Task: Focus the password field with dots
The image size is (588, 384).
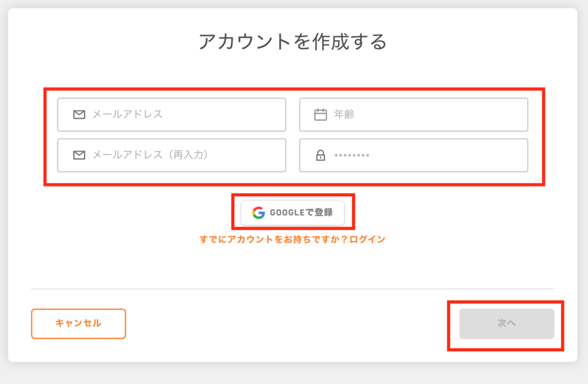Action: click(x=413, y=155)
